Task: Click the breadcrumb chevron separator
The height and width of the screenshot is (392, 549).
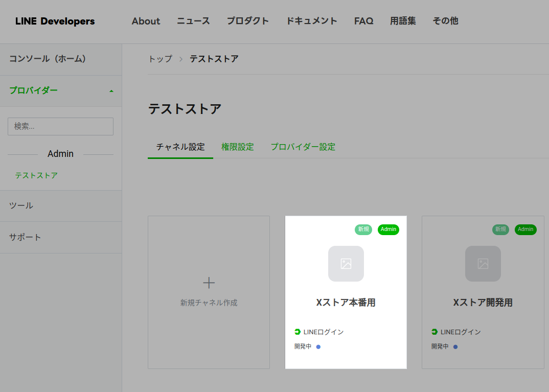Action: click(x=181, y=59)
